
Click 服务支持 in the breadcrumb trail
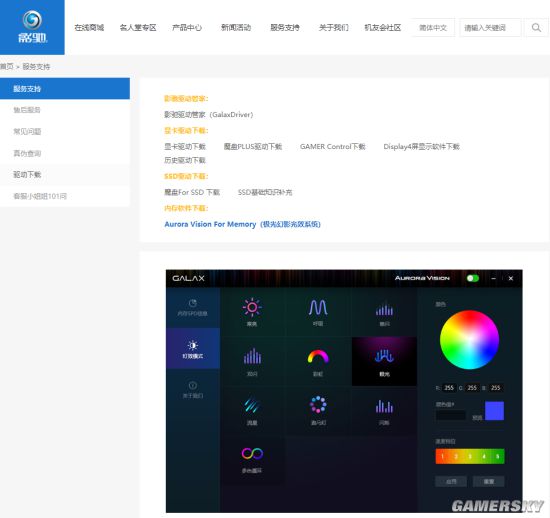(36, 66)
